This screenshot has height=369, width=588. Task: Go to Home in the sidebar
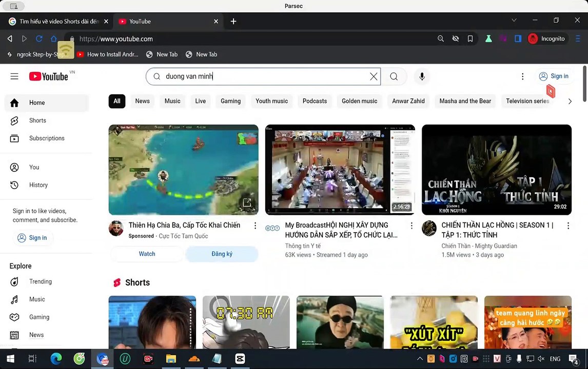pos(47,102)
